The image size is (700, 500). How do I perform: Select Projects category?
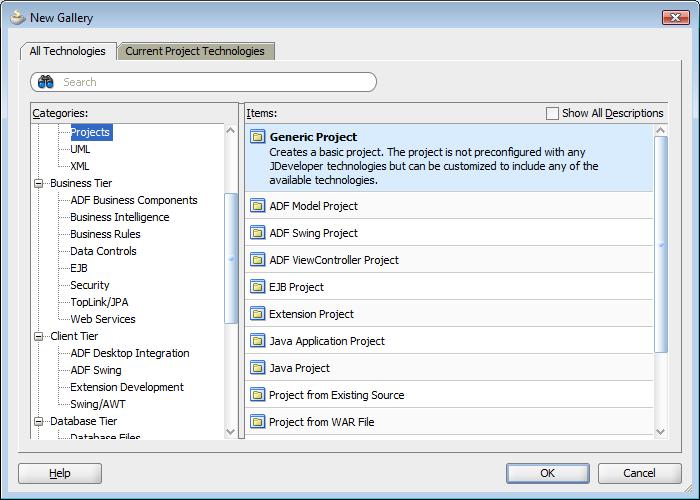point(90,132)
